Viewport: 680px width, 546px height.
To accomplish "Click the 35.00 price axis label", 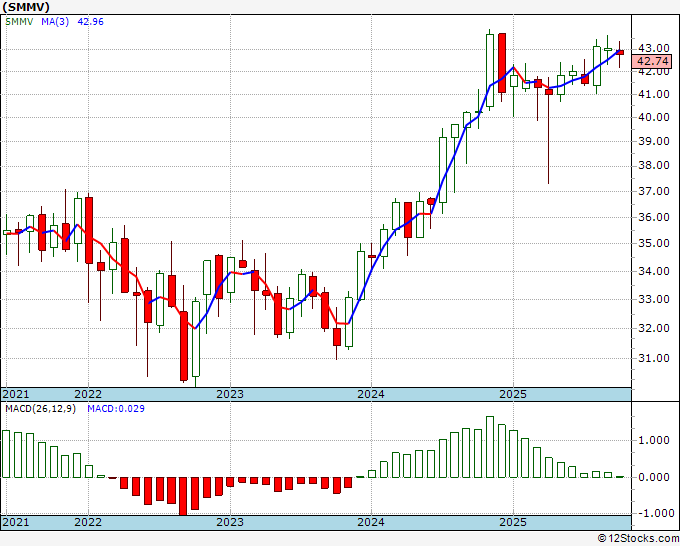I will coord(654,243).
